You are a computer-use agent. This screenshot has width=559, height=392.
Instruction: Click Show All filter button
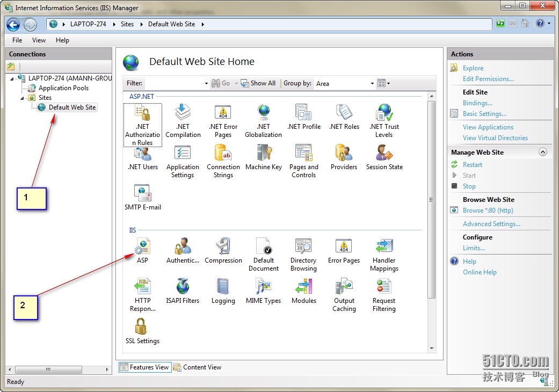[258, 83]
